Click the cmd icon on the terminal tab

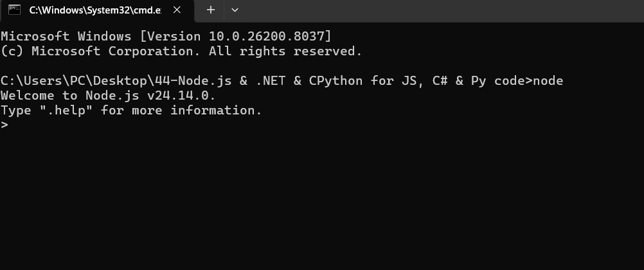click(13, 10)
